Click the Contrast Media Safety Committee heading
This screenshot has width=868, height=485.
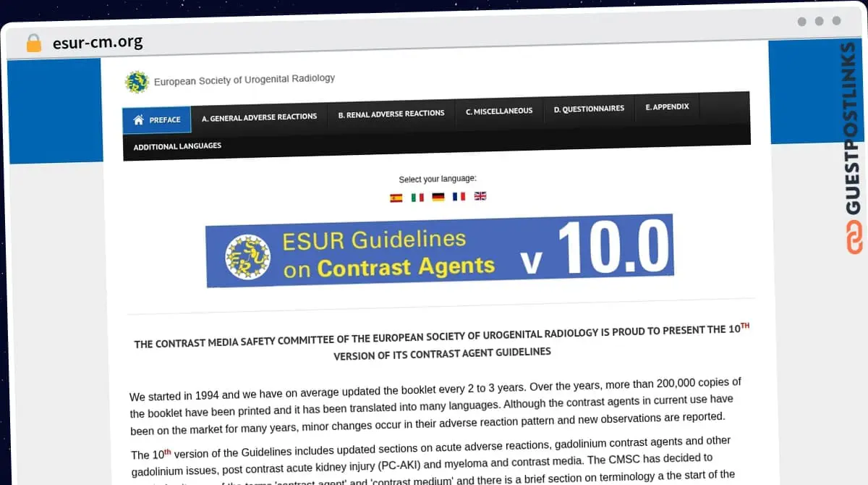pyautogui.click(x=442, y=342)
